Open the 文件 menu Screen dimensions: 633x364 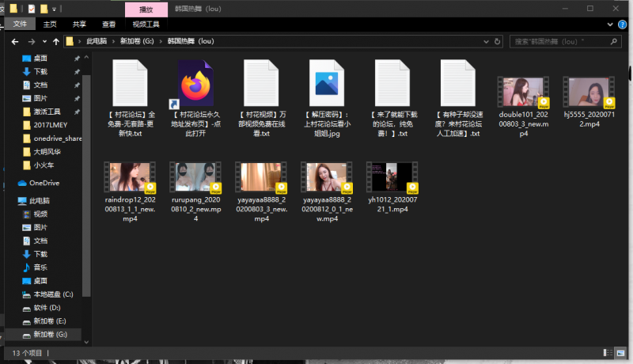tap(20, 25)
